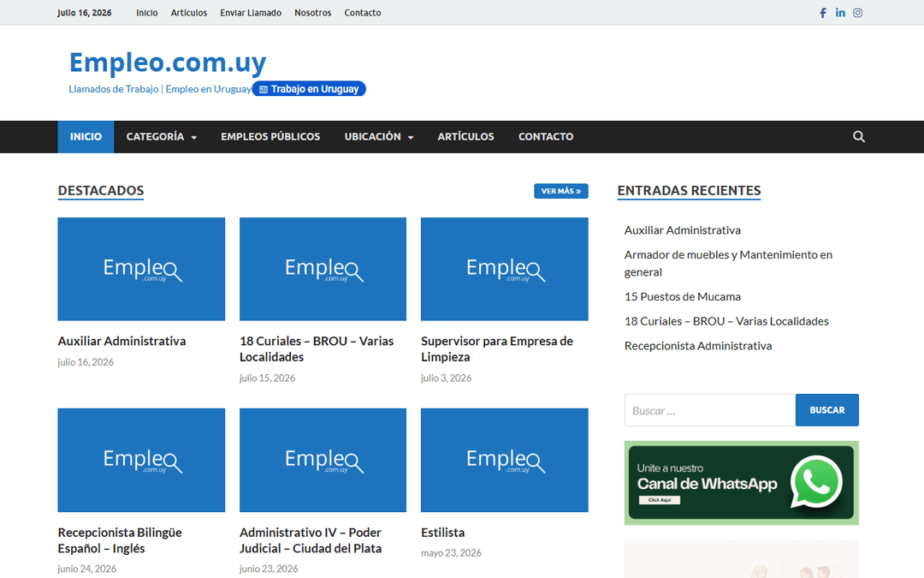This screenshot has height=578, width=924.
Task: Click the date junio 24, 2026
Action: tap(86, 569)
